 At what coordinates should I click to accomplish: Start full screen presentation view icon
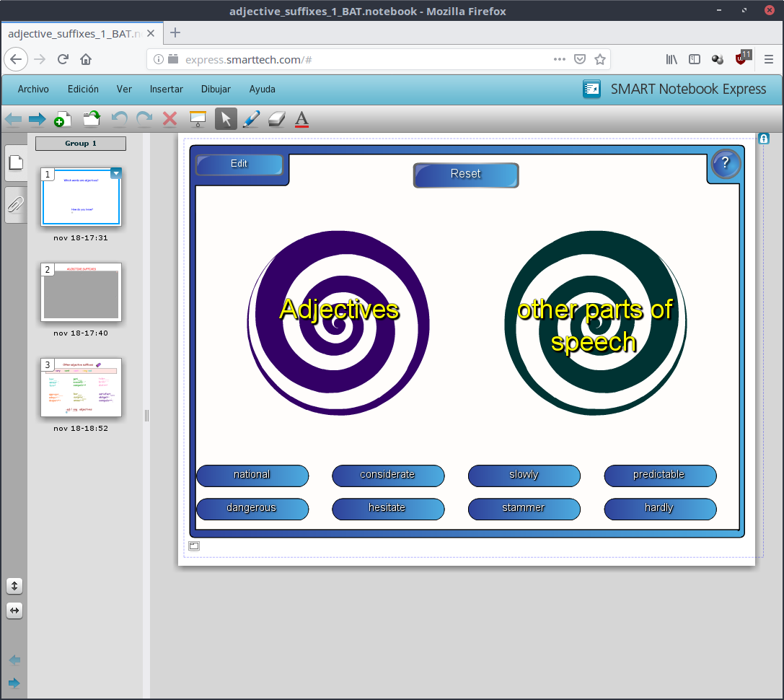tap(198, 119)
